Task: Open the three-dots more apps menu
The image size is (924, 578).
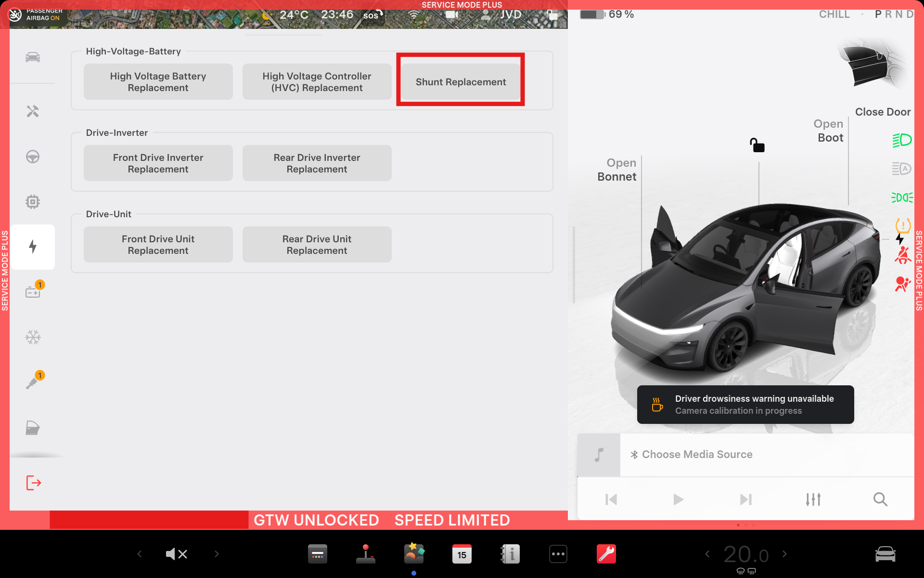Action: [558, 554]
